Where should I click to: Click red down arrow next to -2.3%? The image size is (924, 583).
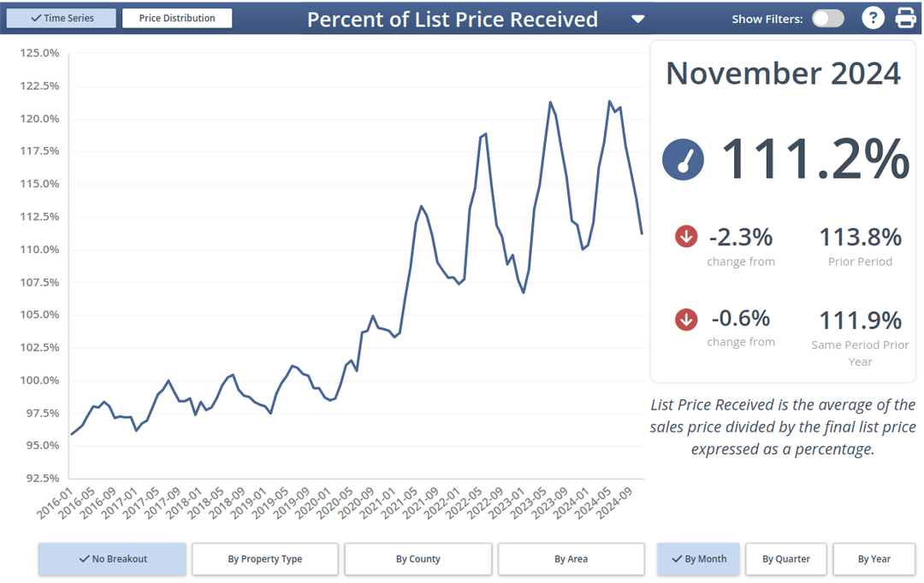[686, 236]
